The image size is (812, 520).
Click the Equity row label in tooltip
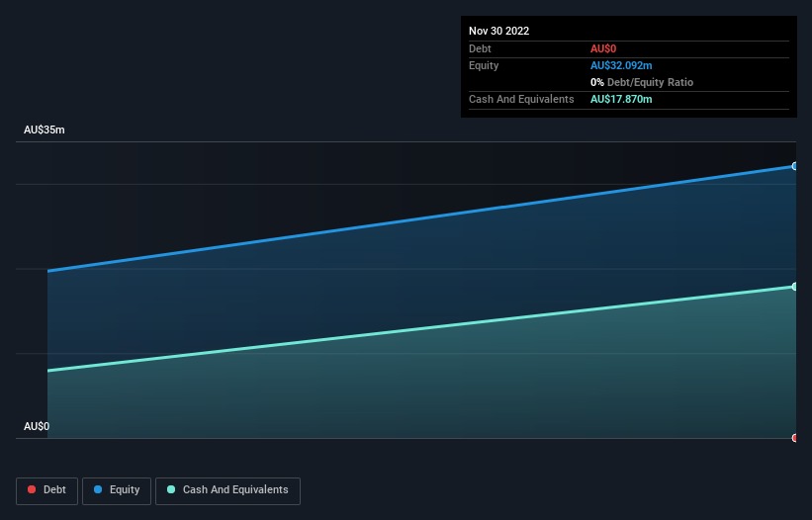tap(484, 65)
